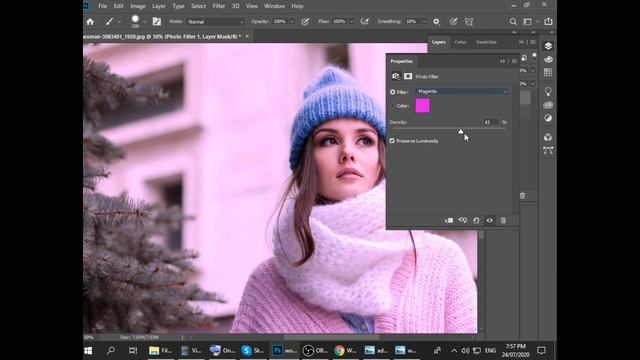Open the workspace switcher icon
Screen dimensions: 640x360
(x=527, y=22)
